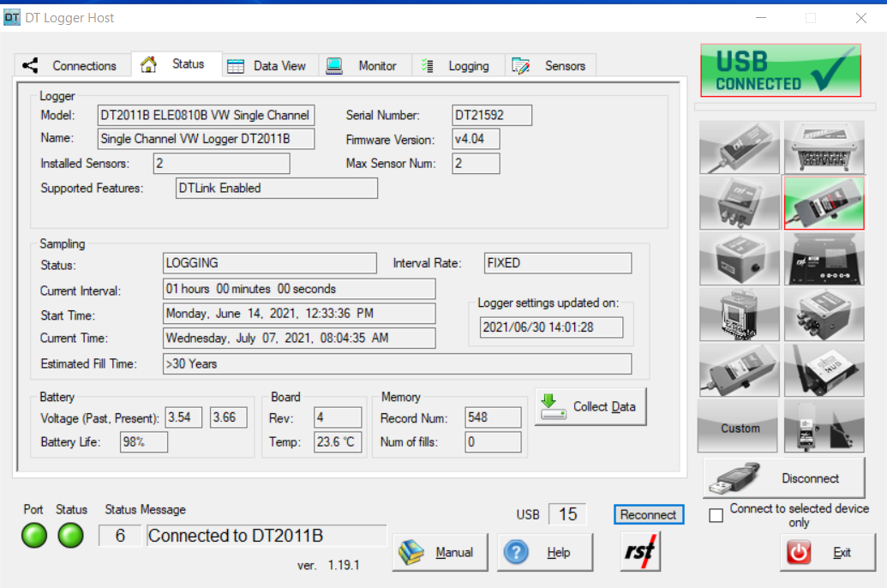Click the green Status indicator light
Screen dimensions: 887x588
[x=71, y=536]
